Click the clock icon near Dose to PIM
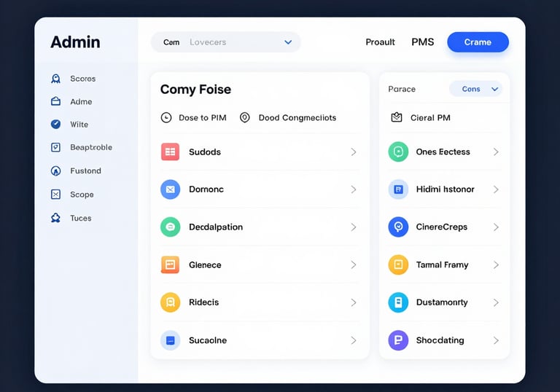This screenshot has height=392, width=560. click(x=166, y=117)
